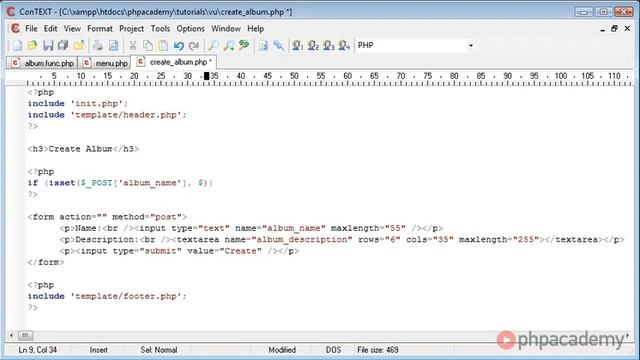This screenshot has width=640, height=360.
Task: Open the View menu
Action: tap(72, 29)
